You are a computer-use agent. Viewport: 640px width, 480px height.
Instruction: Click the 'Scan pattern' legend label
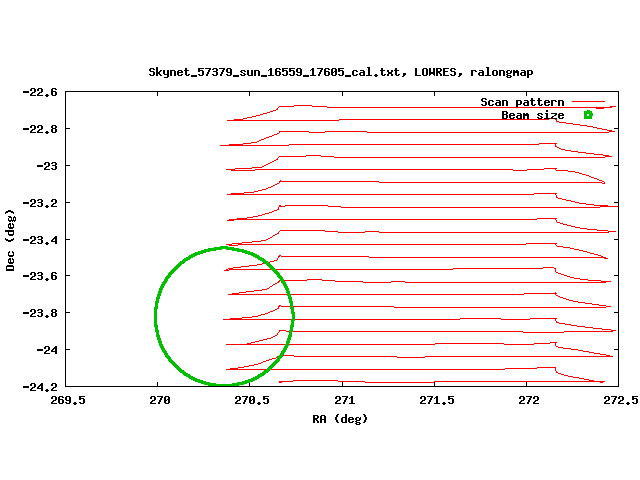point(522,102)
